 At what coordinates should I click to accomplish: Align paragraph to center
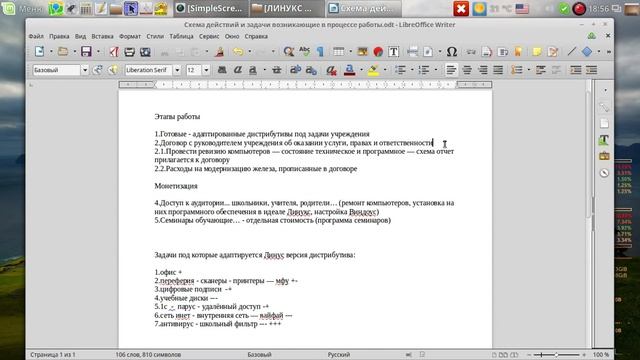[467, 70]
